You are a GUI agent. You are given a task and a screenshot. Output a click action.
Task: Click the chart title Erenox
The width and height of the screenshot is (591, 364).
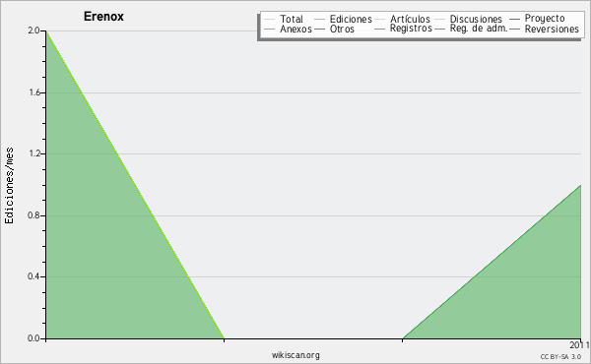(103, 17)
